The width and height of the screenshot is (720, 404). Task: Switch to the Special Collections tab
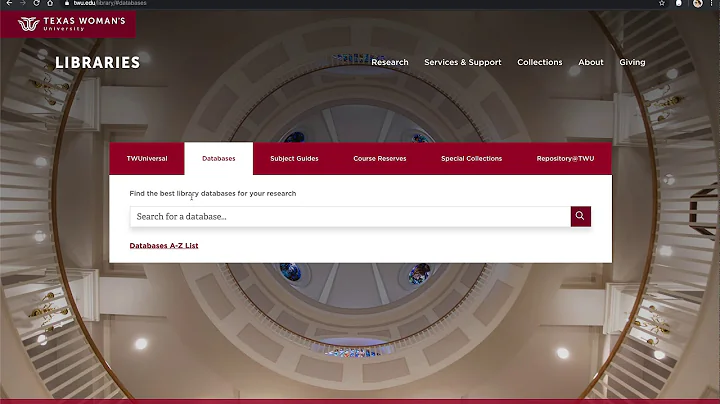pos(472,158)
